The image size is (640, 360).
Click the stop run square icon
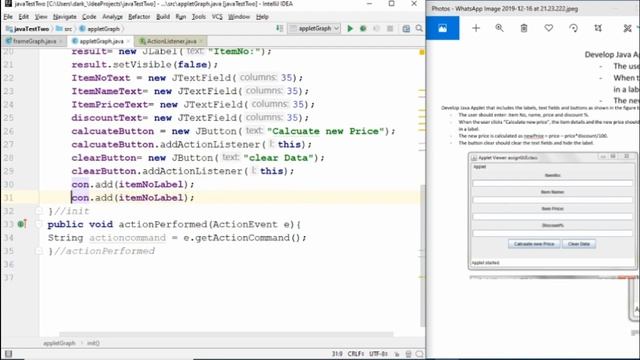(390, 29)
